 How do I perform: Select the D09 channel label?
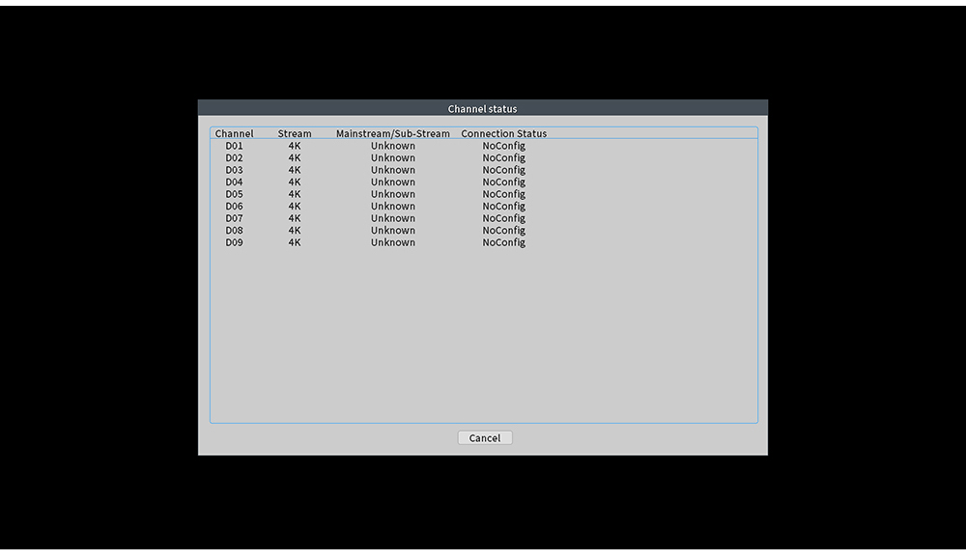pyautogui.click(x=235, y=242)
